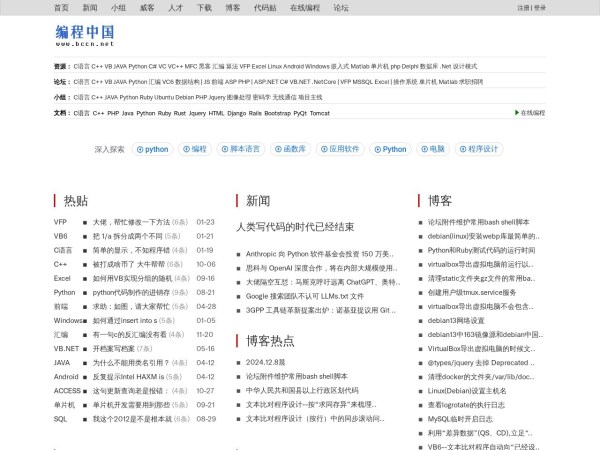This screenshot has height=450, width=600.
Task: Open Delphi link in 资源 row
Action: tap(409, 67)
